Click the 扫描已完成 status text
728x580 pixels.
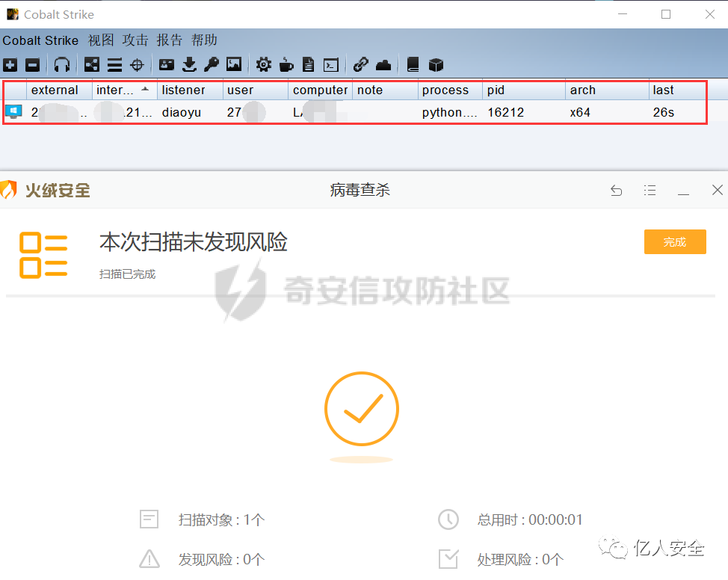click(127, 274)
